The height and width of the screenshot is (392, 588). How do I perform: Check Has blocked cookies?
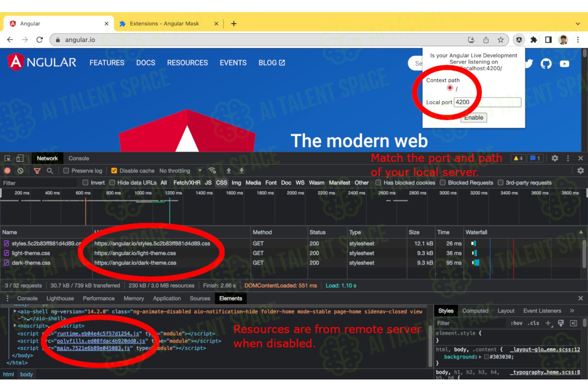(x=378, y=183)
